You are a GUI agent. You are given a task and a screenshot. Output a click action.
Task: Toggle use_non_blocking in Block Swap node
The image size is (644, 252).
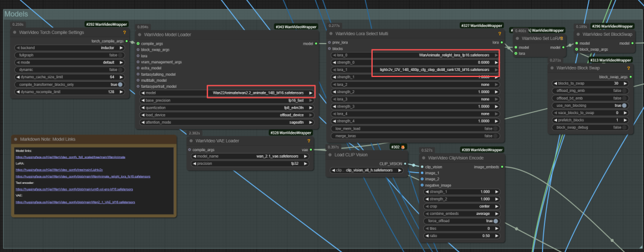click(x=624, y=105)
